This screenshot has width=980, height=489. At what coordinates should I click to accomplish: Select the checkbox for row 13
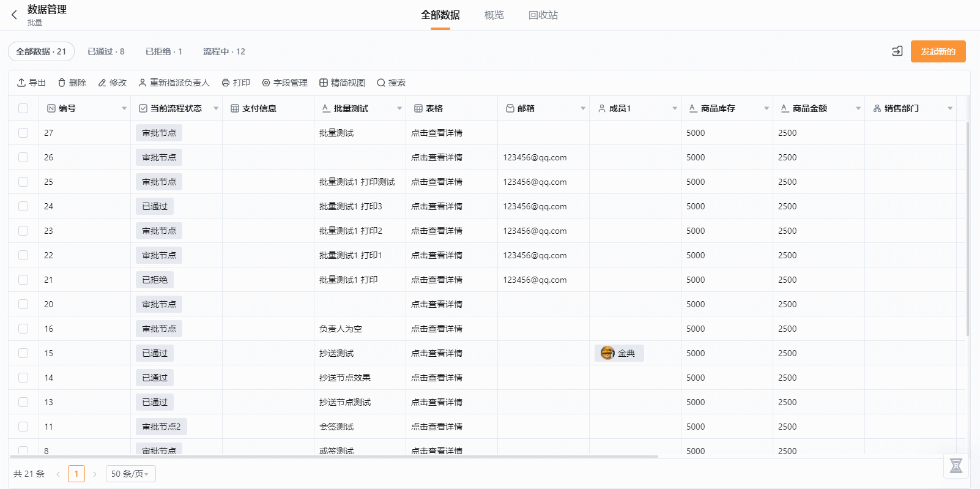click(23, 402)
